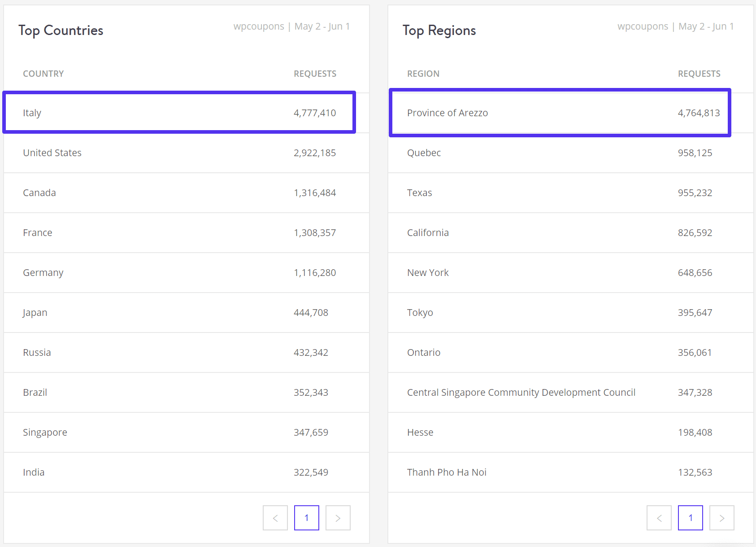
Task: Click the next page arrow under Top Regions
Action: point(721,517)
